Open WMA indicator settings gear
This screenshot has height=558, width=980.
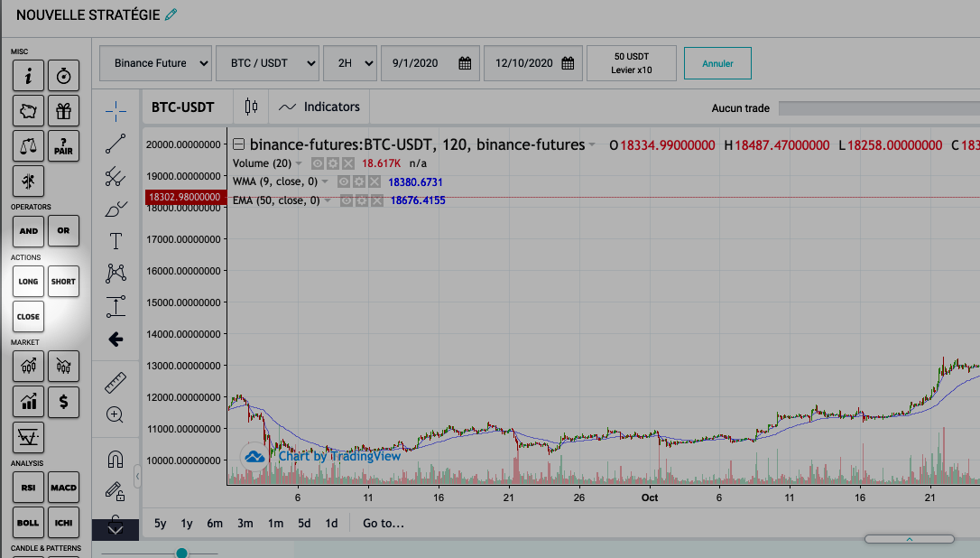pyautogui.click(x=359, y=182)
